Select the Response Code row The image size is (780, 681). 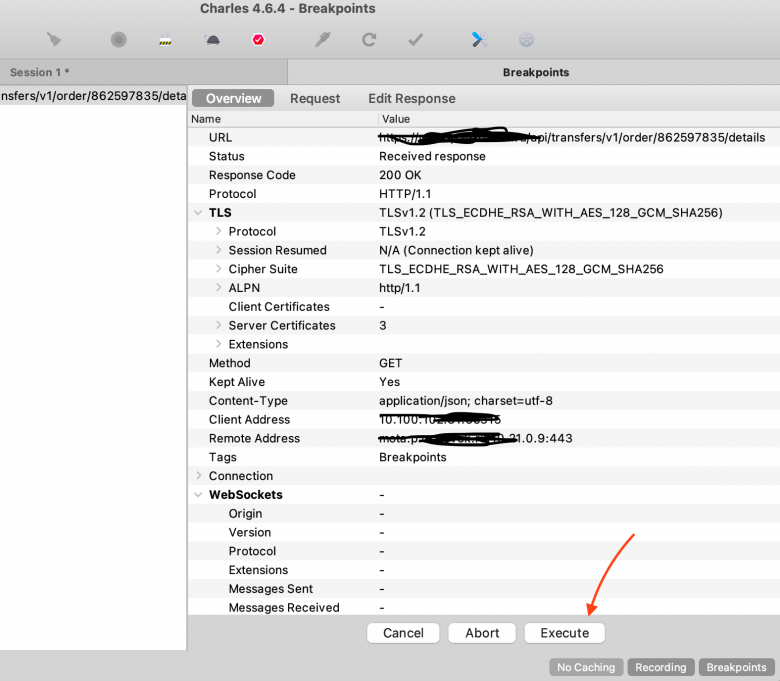pos(484,175)
